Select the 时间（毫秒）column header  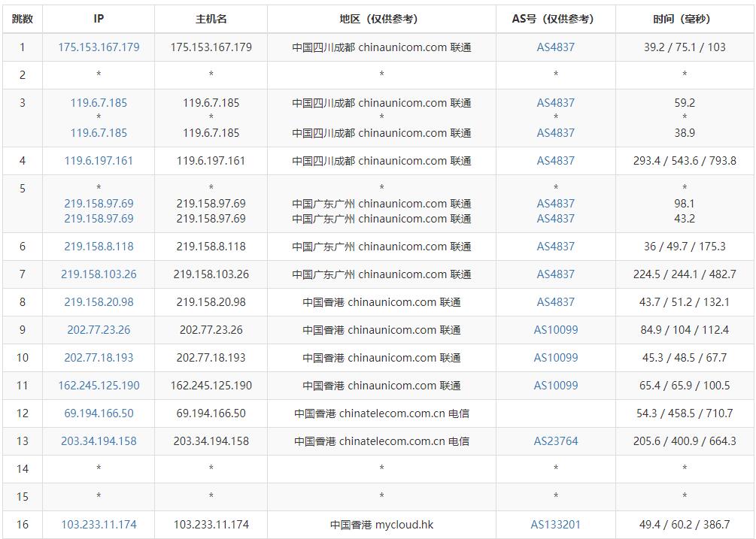click(x=685, y=19)
